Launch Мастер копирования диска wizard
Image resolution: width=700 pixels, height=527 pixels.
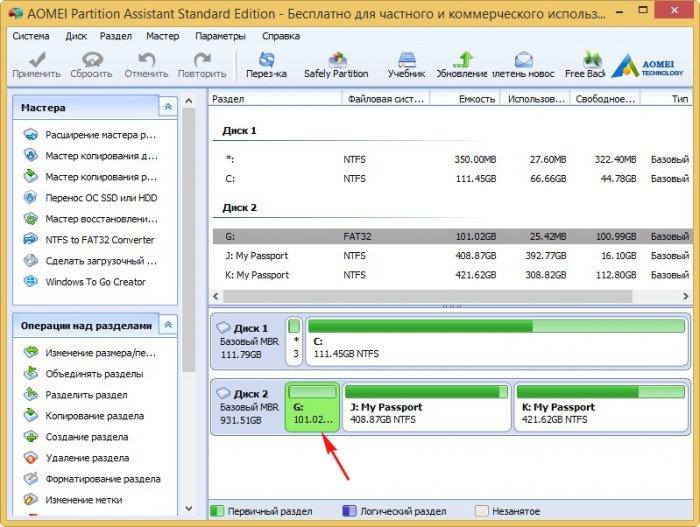coord(101,156)
